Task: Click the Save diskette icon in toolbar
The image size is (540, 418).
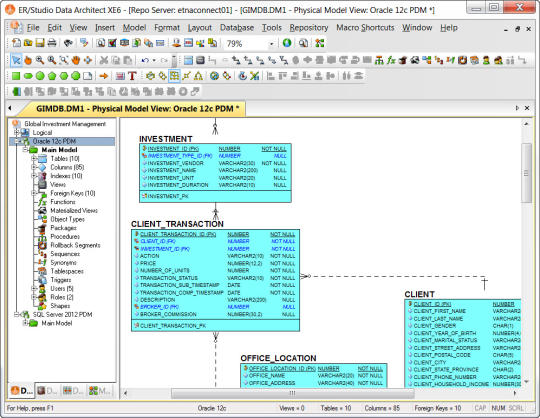Action: point(40,43)
